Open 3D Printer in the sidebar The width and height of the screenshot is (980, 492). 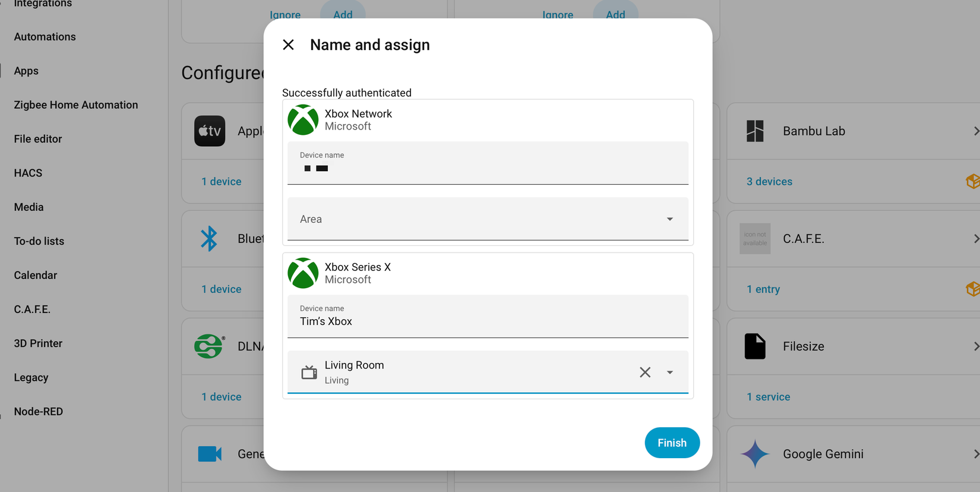(38, 343)
